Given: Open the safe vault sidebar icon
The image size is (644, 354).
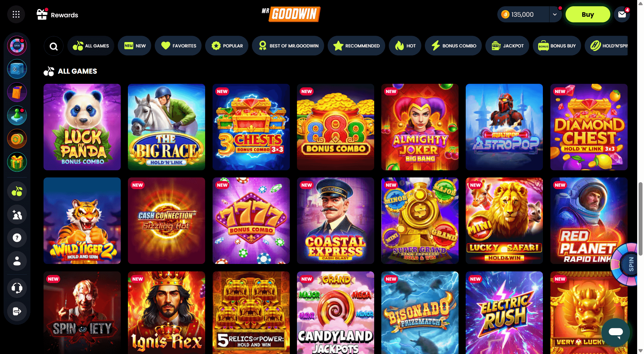Looking at the screenshot, I should [17, 69].
